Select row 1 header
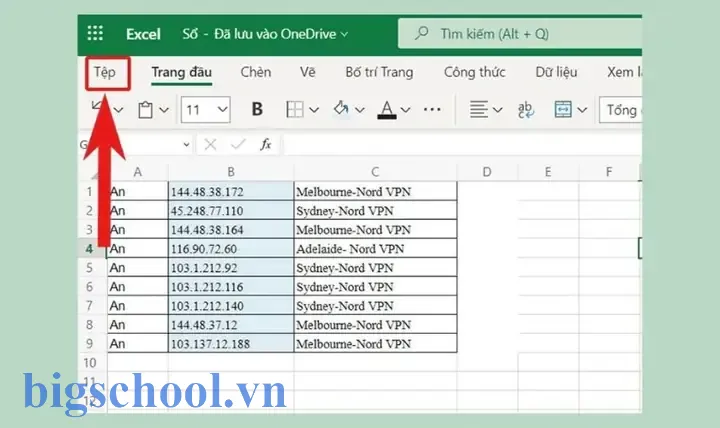720x428 pixels. 90,191
